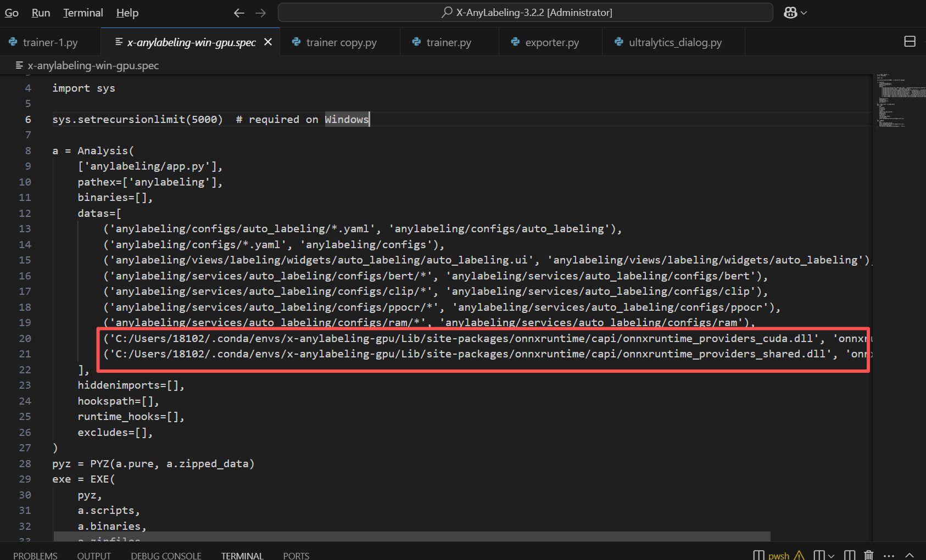Click 'hiddenimports=[],' line
Viewport: 926px width, 560px height.
point(131,385)
